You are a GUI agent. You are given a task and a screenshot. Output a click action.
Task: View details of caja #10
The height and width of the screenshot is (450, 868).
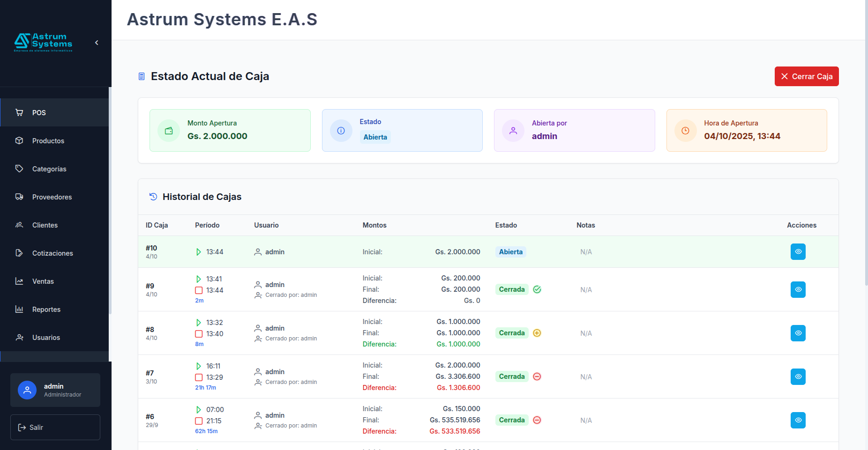(798, 251)
